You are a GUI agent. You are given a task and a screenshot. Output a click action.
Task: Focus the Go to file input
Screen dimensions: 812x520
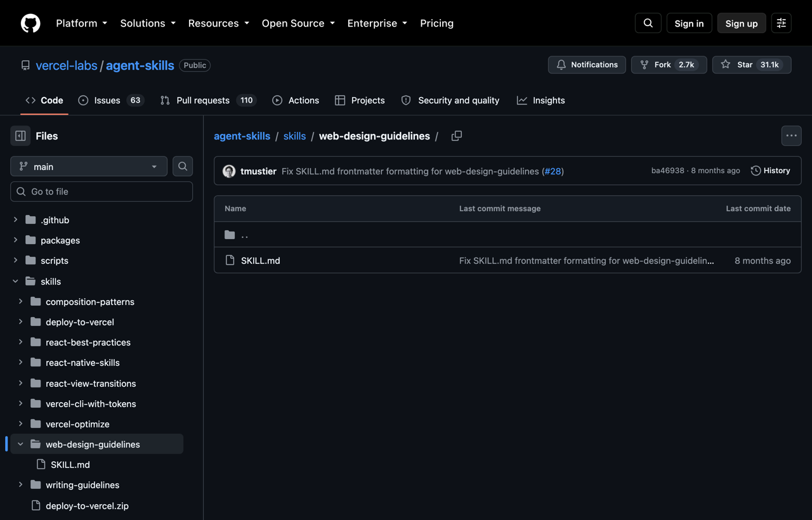(101, 192)
